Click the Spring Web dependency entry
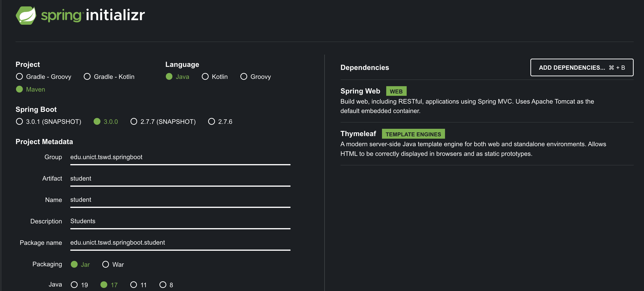The height and width of the screenshot is (291, 644). [x=360, y=91]
